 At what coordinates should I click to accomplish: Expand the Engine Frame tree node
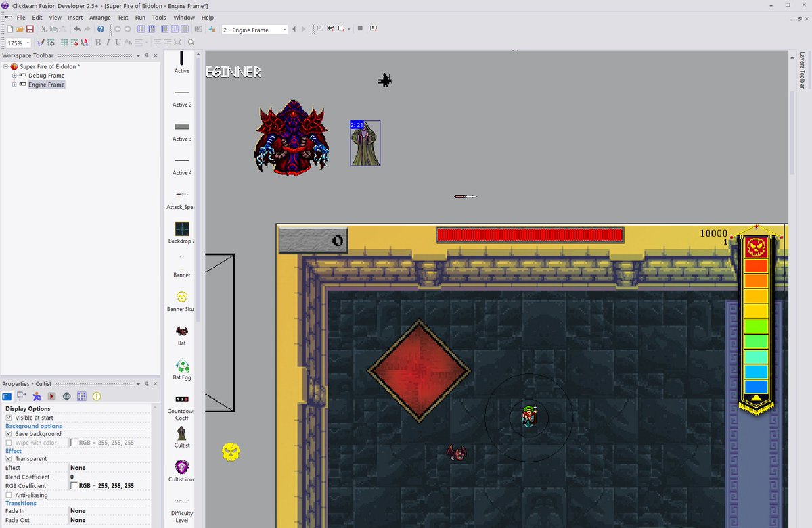14,85
